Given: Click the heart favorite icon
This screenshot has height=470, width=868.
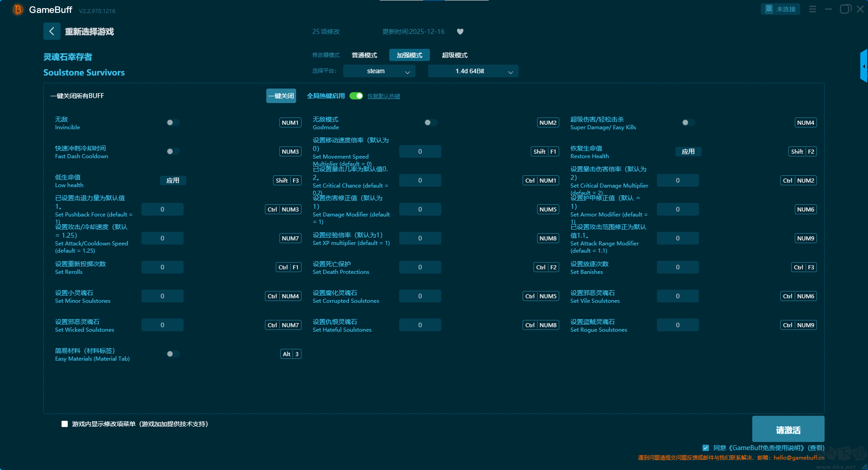Looking at the screenshot, I should coord(460,32).
